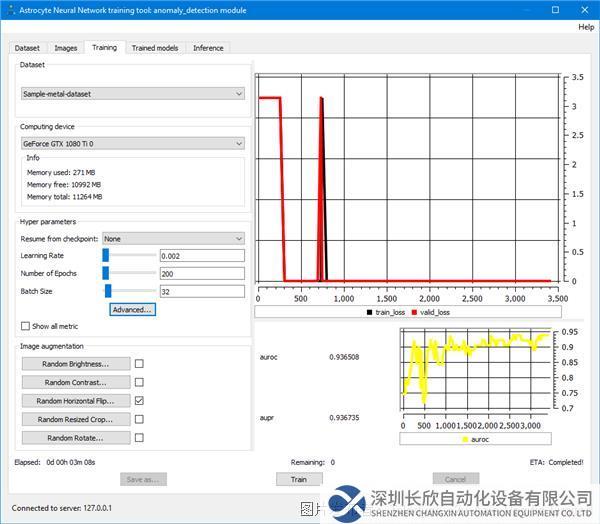Expand the GeForce GTX 1080 Ti device dropdown
Screen dimensions: 600x524
[133, 143]
